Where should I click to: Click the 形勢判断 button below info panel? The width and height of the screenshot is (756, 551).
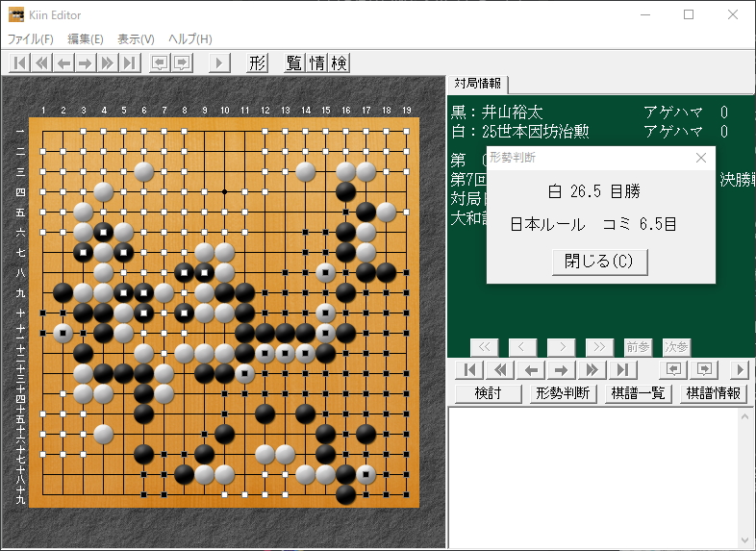563,393
